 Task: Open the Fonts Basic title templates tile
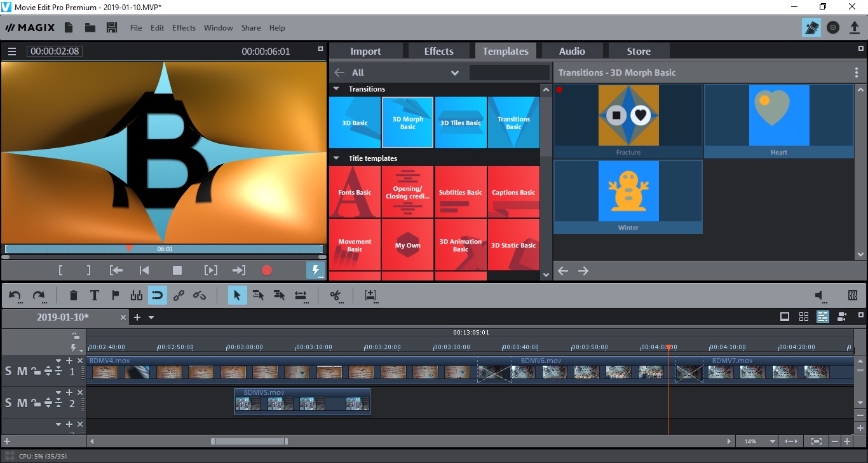coord(355,192)
